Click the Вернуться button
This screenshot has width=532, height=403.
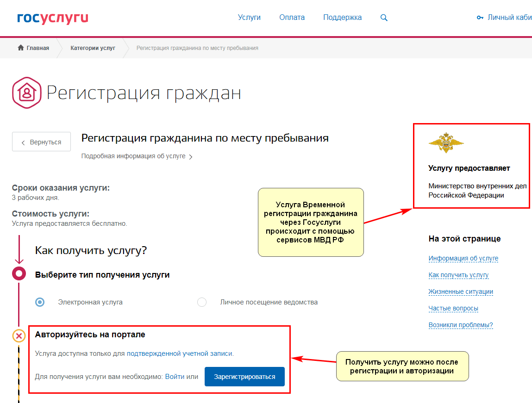point(41,142)
